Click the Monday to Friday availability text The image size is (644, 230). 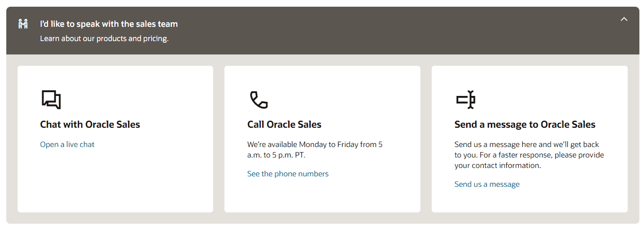point(315,150)
